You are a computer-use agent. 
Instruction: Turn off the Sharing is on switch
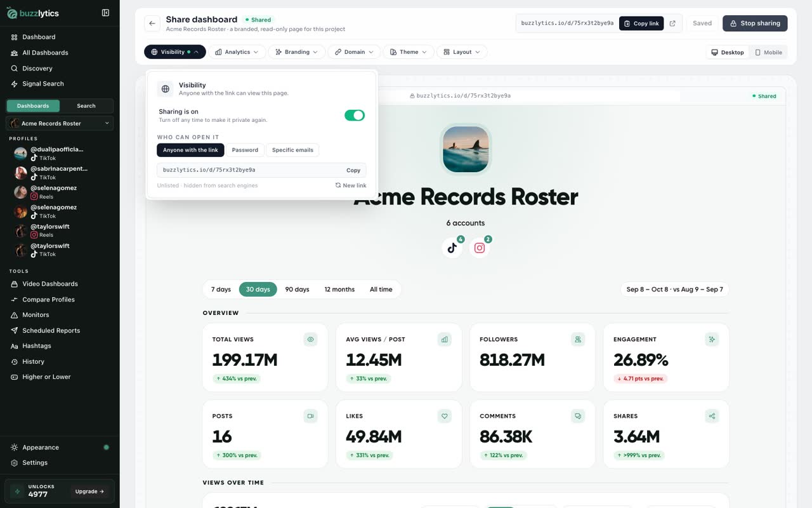point(355,115)
